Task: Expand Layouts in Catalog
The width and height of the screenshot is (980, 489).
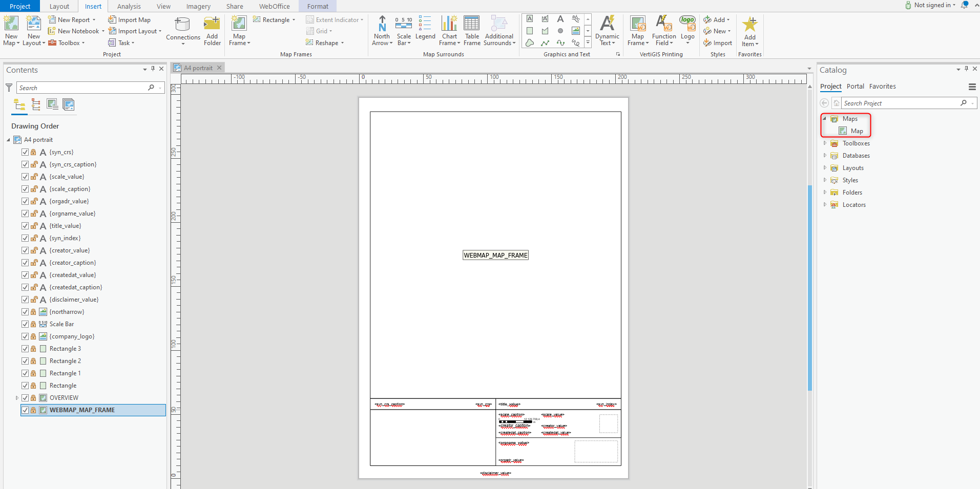Action: tap(825, 168)
